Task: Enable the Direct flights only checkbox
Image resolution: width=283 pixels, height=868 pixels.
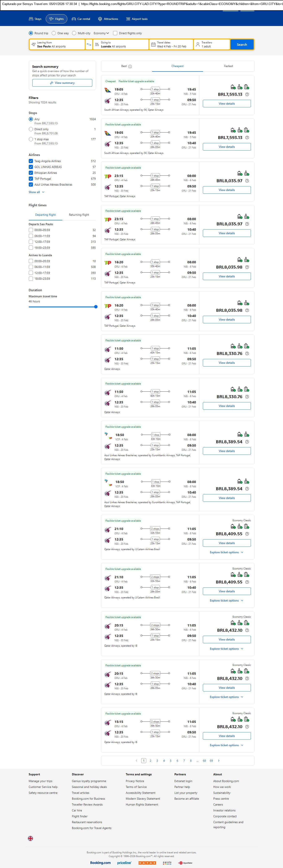Action: [x=115, y=33]
